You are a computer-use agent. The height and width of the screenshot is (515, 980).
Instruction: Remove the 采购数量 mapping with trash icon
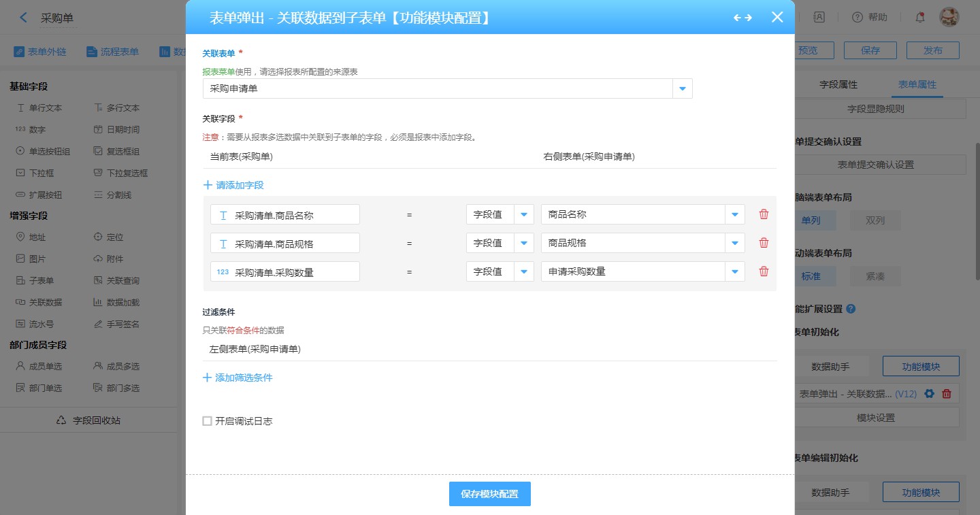[x=764, y=271]
